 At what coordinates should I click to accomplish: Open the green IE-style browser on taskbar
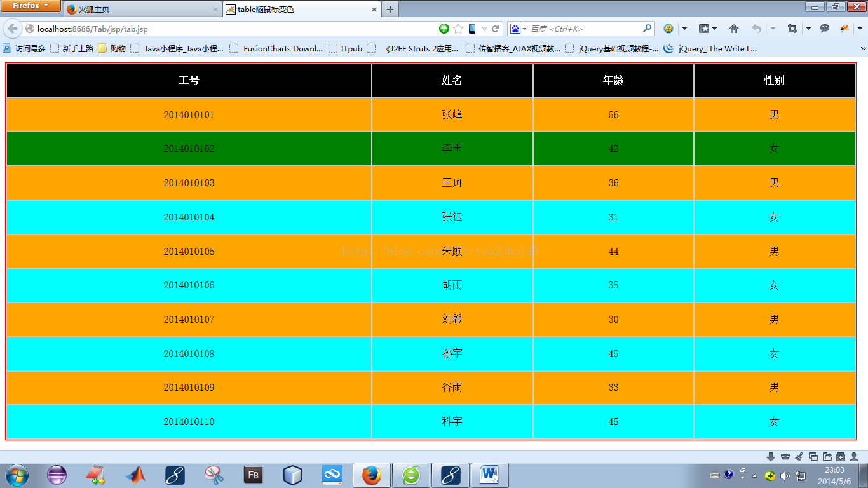point(411,475)
